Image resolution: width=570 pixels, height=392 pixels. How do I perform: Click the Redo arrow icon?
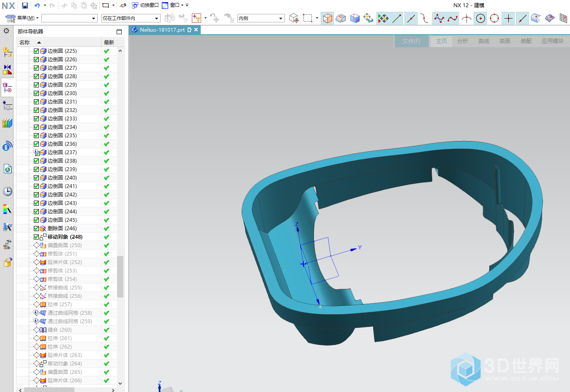(52, 5)
